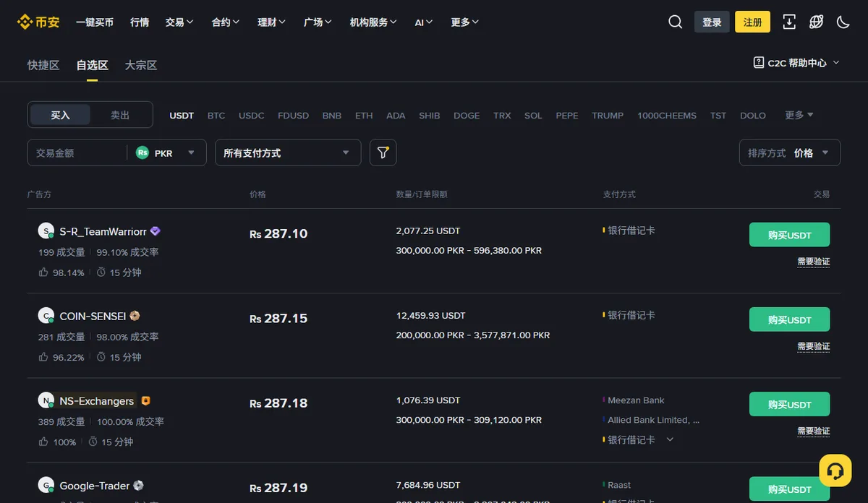Click the clock icon in NS-Exchangers row
The width and height of the screenshot is (868, 503).
coord(93,442)
